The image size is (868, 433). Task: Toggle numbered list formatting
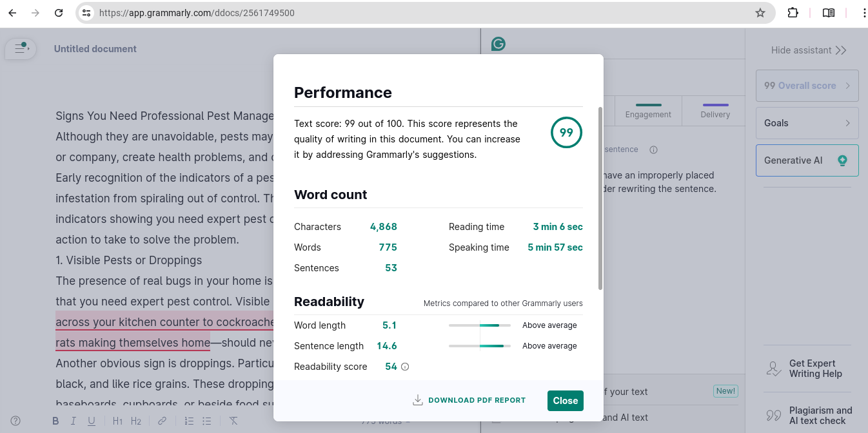pyautogui.click(x=189, y=421)
